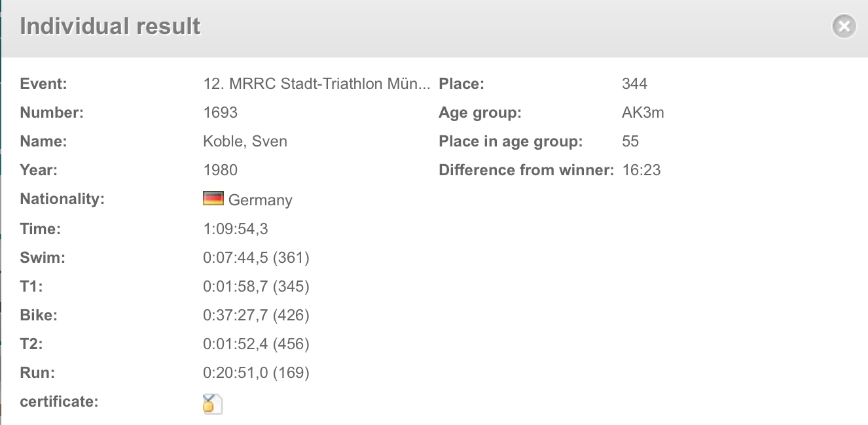
Task: Click the Run split time value
Action: [x=256, y=373]
